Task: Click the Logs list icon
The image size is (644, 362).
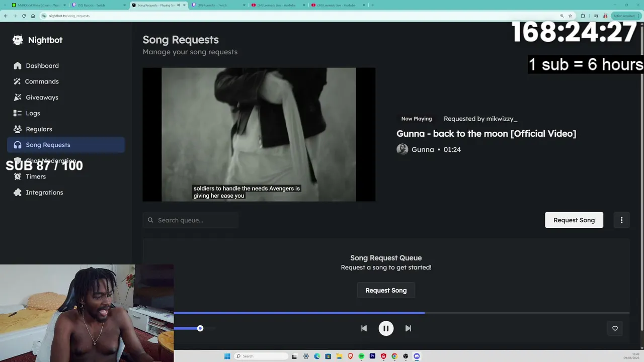Action: pos(18,113)
